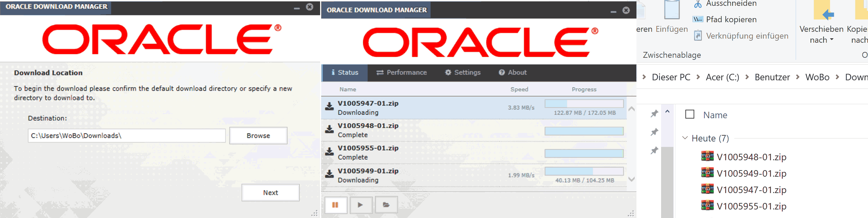This screenshot has width=868, height=218.
Task: Click the WinRAR icon of V1005948-01.zip
Action: pyautogui.click(x=707, y=156)
